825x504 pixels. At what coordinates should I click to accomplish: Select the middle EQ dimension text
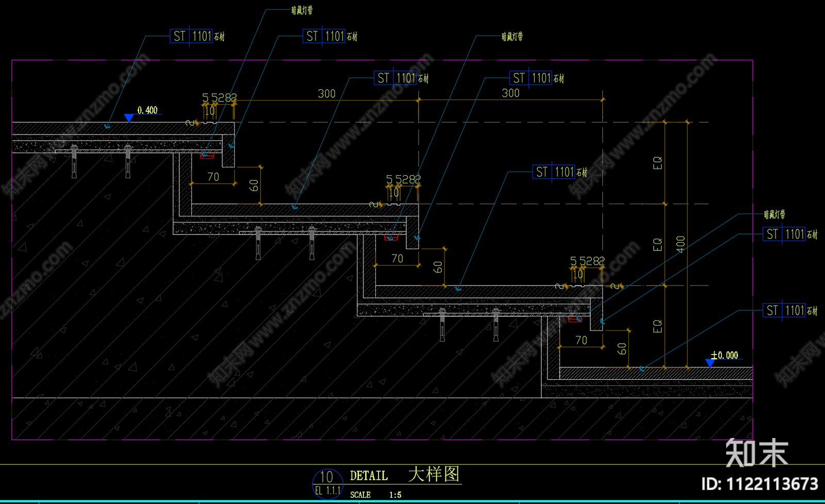(657, 244)
